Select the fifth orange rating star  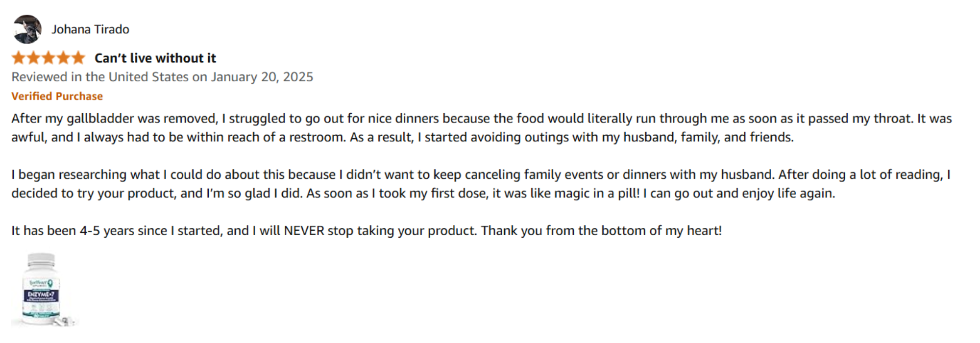coord(78,58)
